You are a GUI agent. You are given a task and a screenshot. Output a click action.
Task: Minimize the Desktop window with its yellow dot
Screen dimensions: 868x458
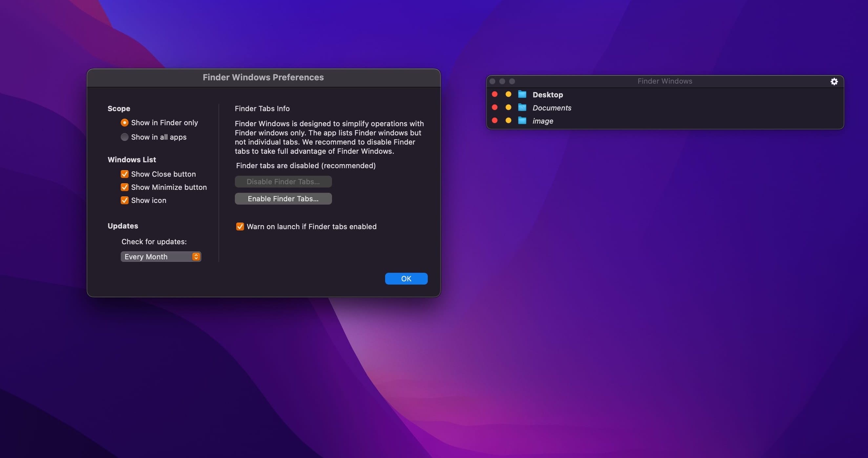508,94
